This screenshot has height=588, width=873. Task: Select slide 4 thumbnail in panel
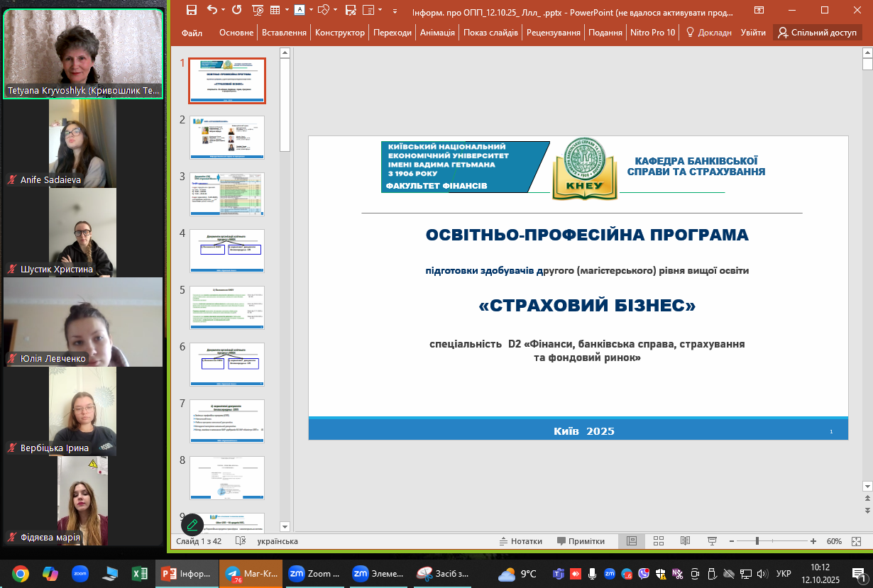pyautogui.click(x=227, y=250)
